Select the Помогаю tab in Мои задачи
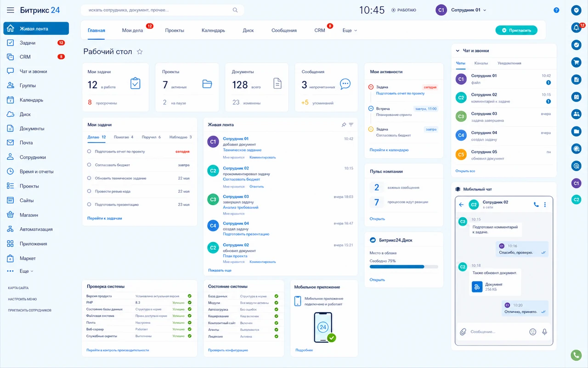The image size is (588, 368). point(124,137)
